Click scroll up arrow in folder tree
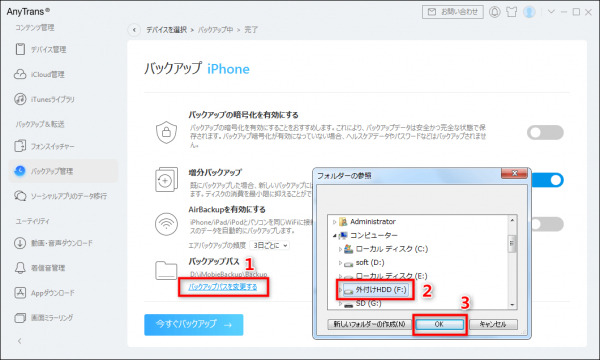Image resolution: width=600 pixels, height=360 pixels. 512,220
